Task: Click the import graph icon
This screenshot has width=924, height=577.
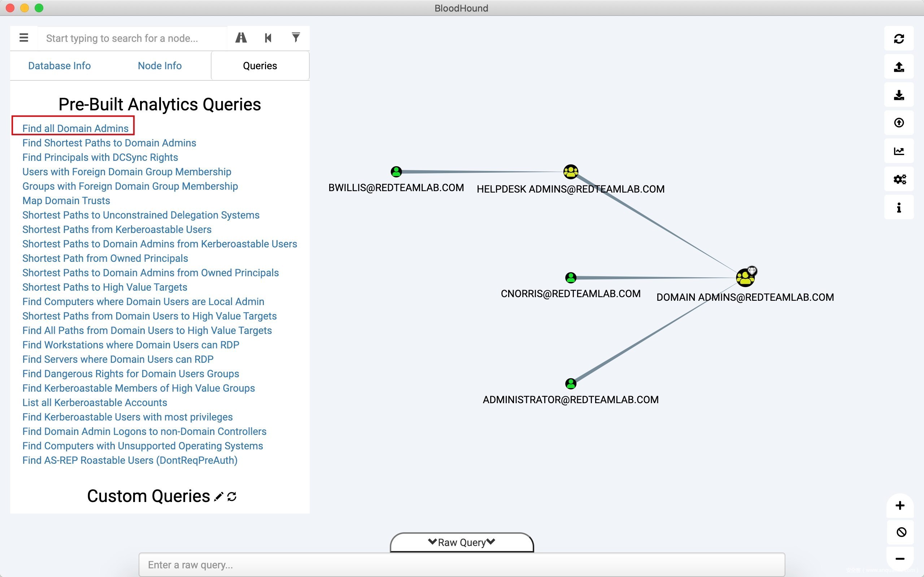Action: [899, 95]
